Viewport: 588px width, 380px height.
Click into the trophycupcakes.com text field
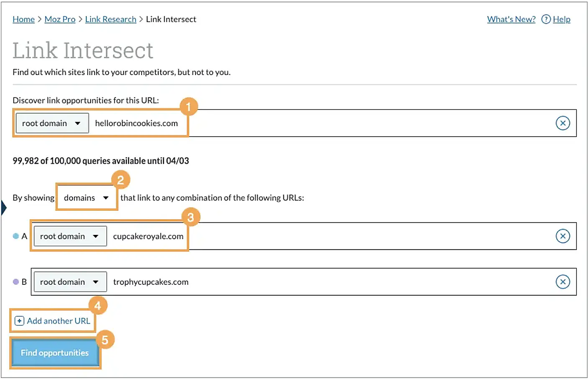click(318, 282)
